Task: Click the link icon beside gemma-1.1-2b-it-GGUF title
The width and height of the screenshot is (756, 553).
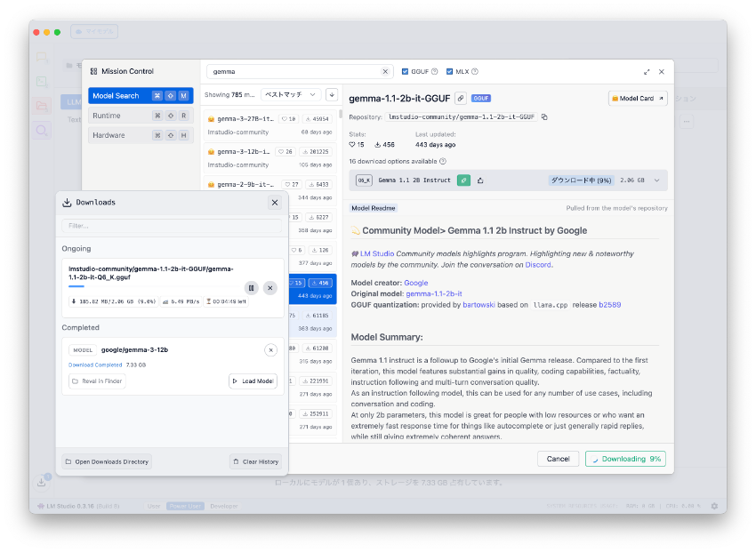Action: point(461,99)
